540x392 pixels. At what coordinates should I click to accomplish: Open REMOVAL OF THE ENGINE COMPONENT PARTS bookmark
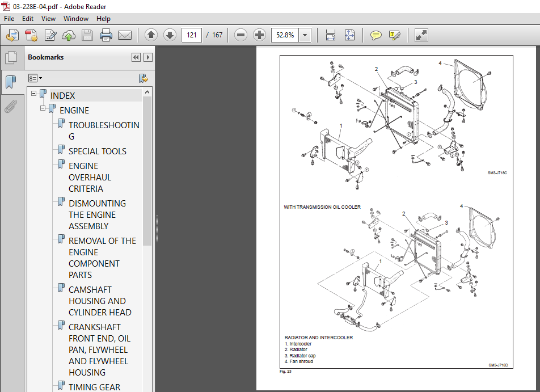tap(102, 258)
